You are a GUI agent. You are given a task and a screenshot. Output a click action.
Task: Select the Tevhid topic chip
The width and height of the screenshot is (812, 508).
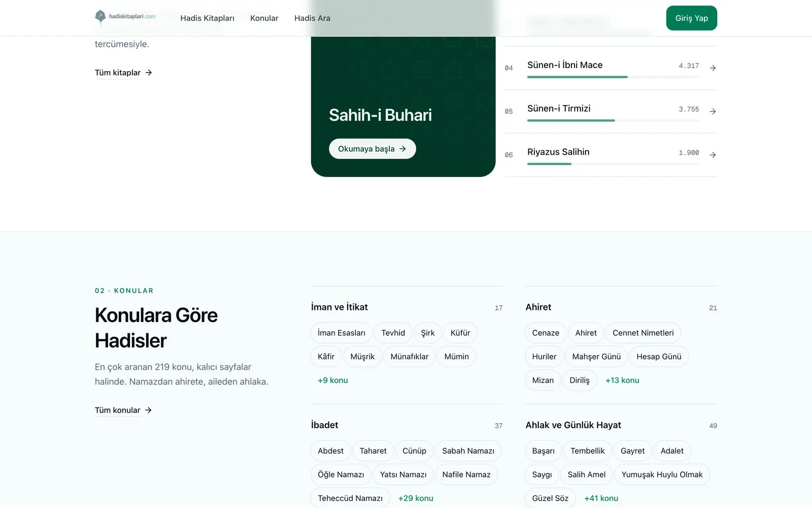[393, 333]
